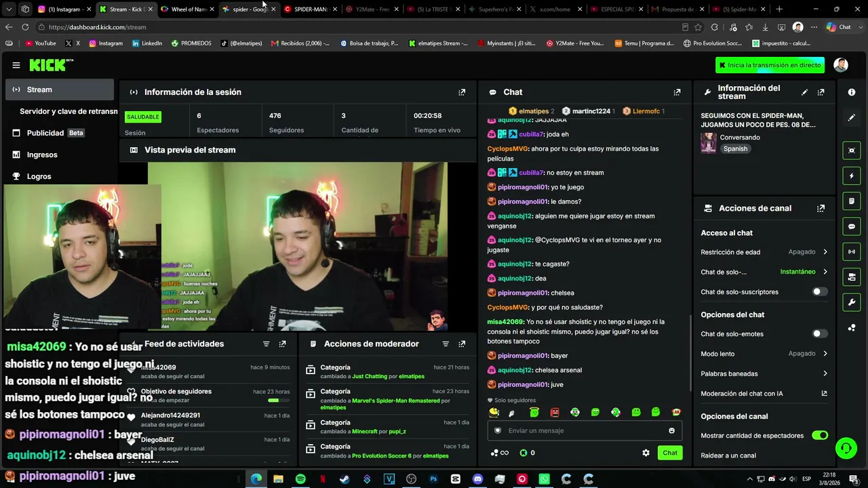
Task: Click the pencil edit icon in right sidebar
Action: pyautogui.click(x=852, y=117)
